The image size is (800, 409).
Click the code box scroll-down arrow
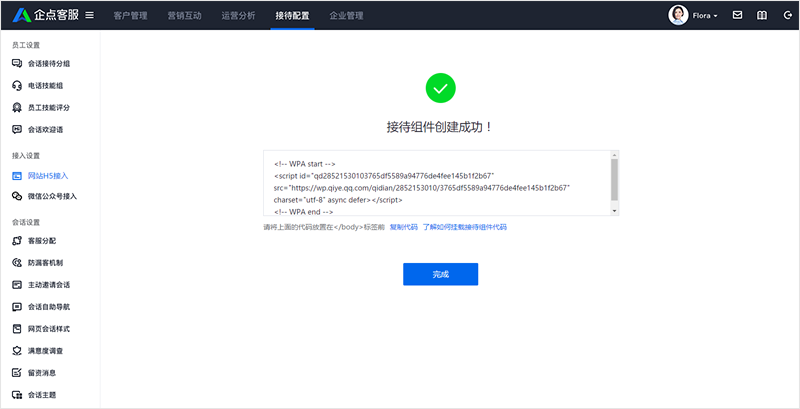pos(614,211)
